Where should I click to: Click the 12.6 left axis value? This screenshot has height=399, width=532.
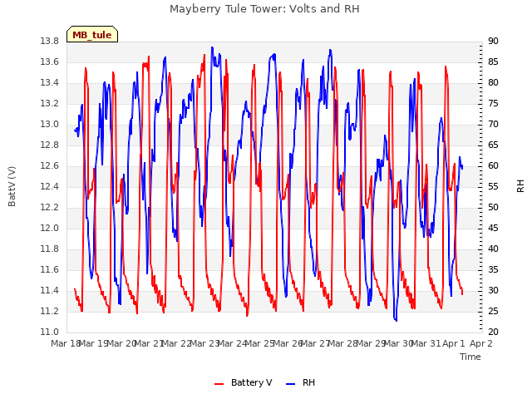click(x=50, y=166)
